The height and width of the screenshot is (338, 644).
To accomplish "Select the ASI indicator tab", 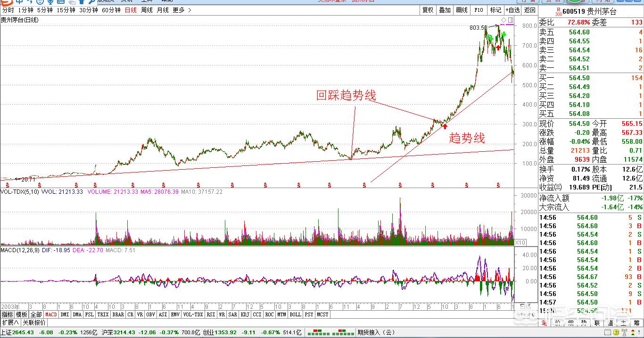I will tap(163, 314).
